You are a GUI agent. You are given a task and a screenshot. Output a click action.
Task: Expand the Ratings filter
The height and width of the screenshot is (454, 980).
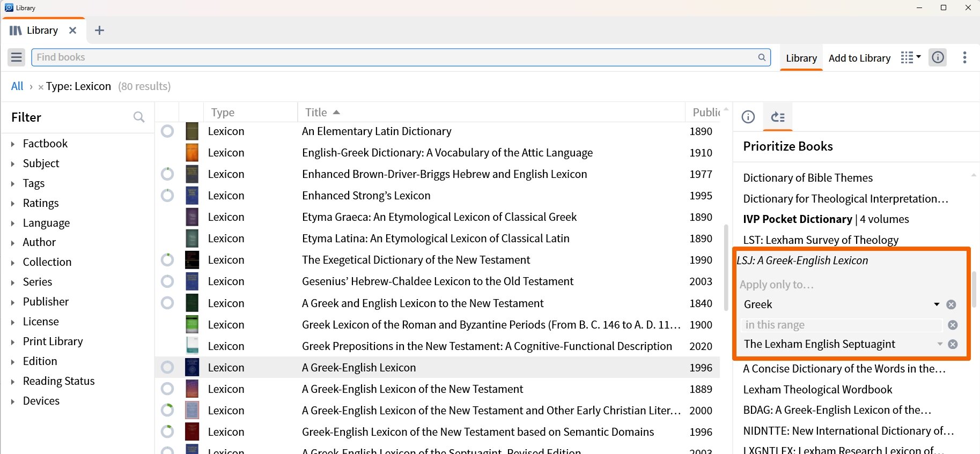pos(13,203)
